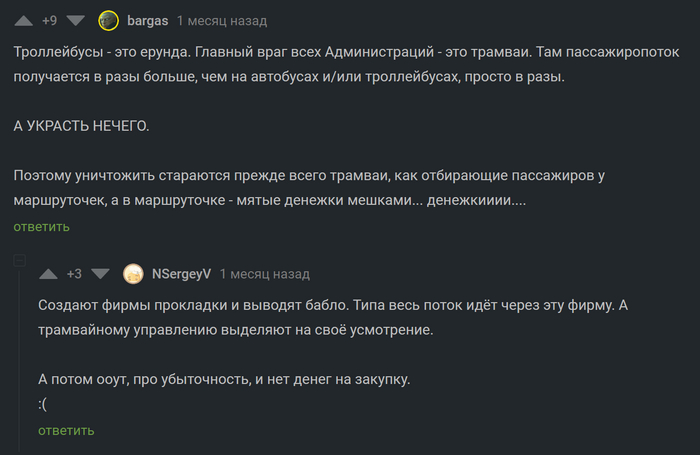Click the +3 rating of NSergeyV reply
The width and height of the screenshot is (700, 455).
74,274
